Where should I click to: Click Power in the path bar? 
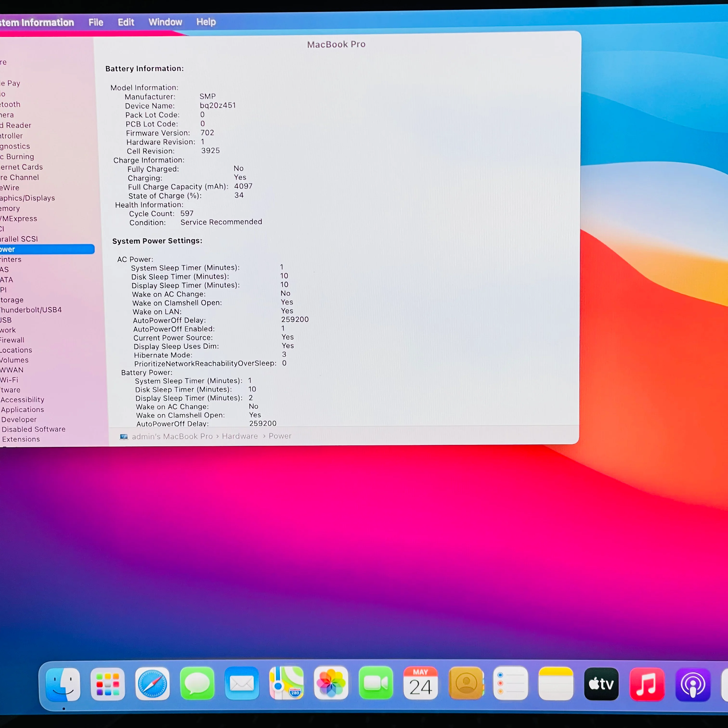point(280,436)
